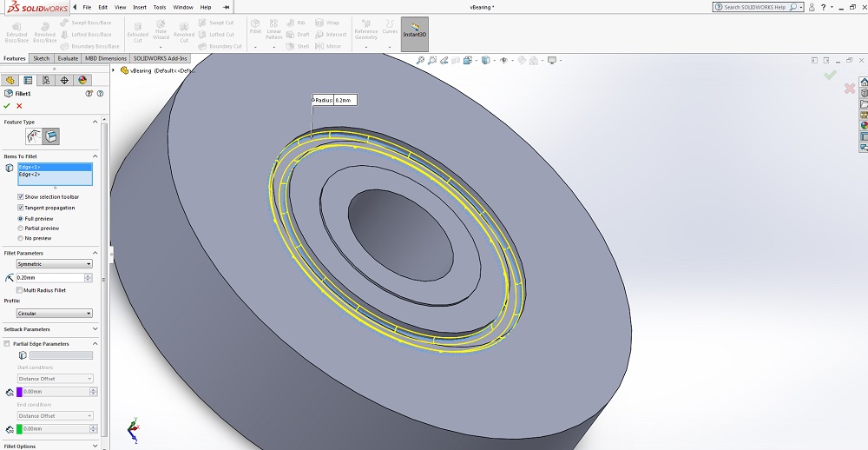
Task: Toggle the Instant3D button
Action: click(x=415, y=34)
